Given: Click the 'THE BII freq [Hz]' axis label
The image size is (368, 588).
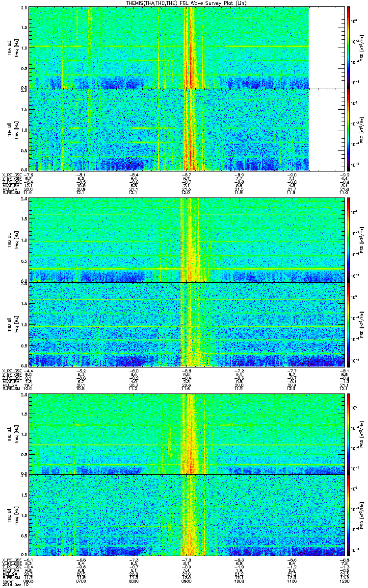Looking at the screenshot, I should (x=13, y=515).
